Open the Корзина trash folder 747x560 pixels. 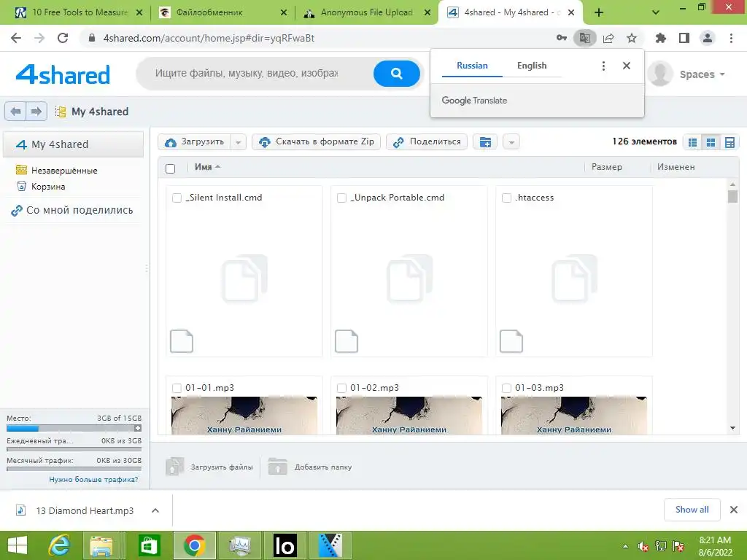(41, 186)
